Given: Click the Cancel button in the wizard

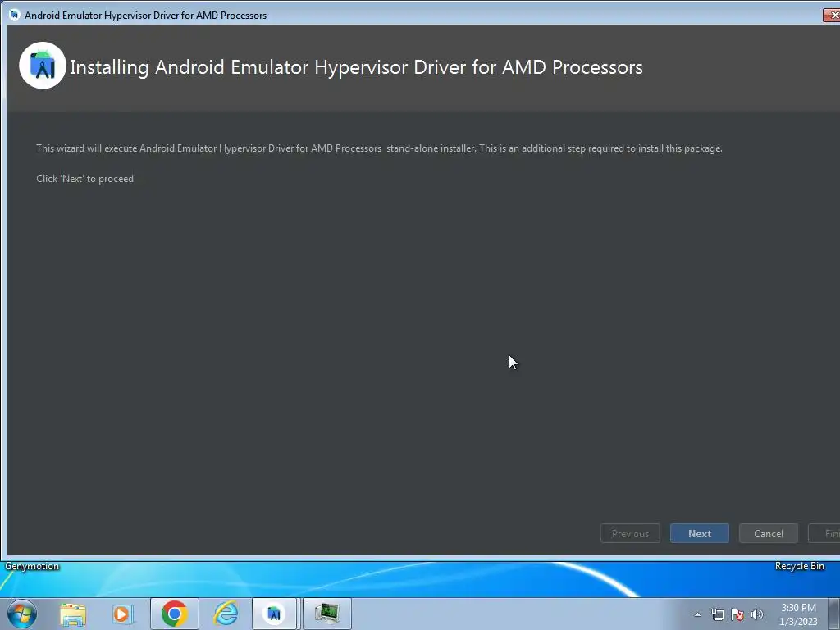Looking at the screenshot, I should [x=768, y=533].
